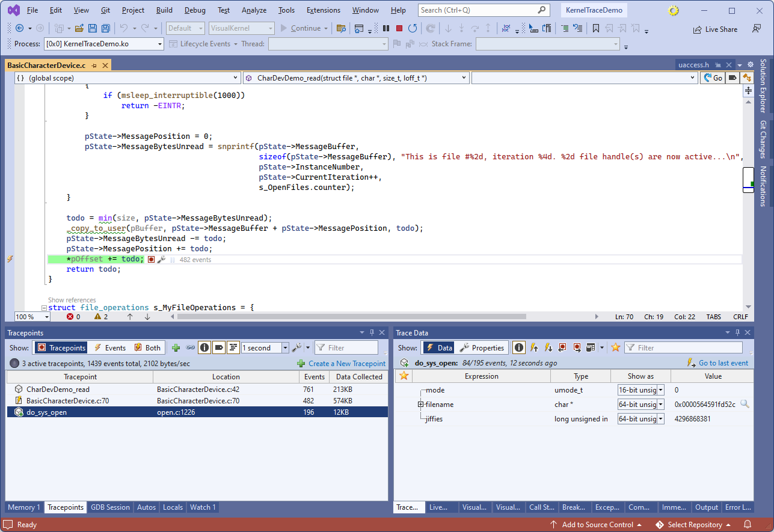Open the Process dropdown showing KernelTraceDemo.ko
Image resolution: width=774 pixels, height=532 pixels.
click(160, 44)
